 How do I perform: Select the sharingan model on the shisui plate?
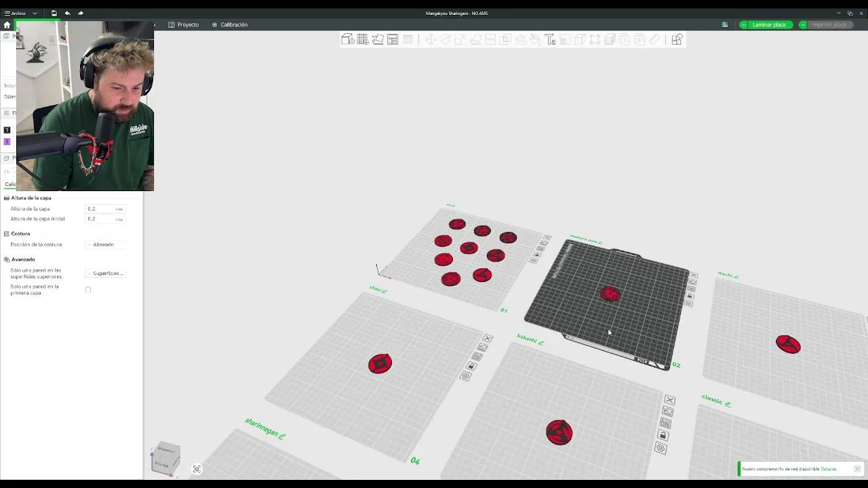click(380, 363)
